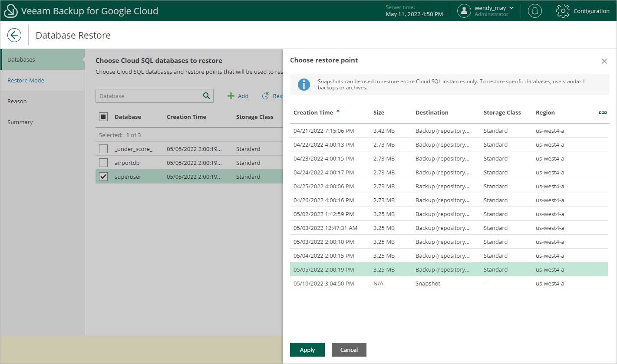Click the superuser database name
This screenshot has width=617, height=364.
click(x=128, y=177)
